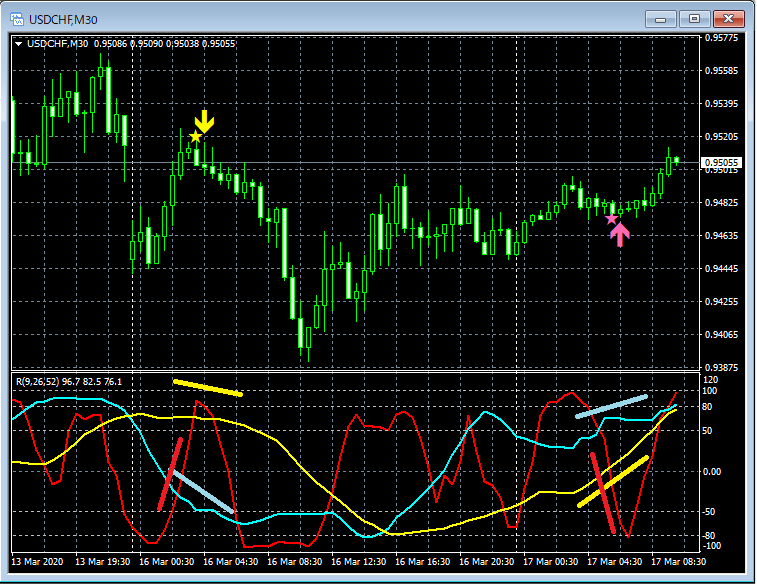Click the 0.94255 price scale label
This screenshot has width=757, height=584.
pos(722,301)
